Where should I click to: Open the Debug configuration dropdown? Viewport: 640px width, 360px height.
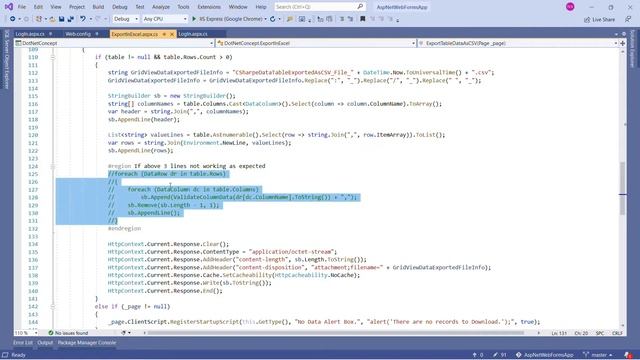click(x=126, y=19)
